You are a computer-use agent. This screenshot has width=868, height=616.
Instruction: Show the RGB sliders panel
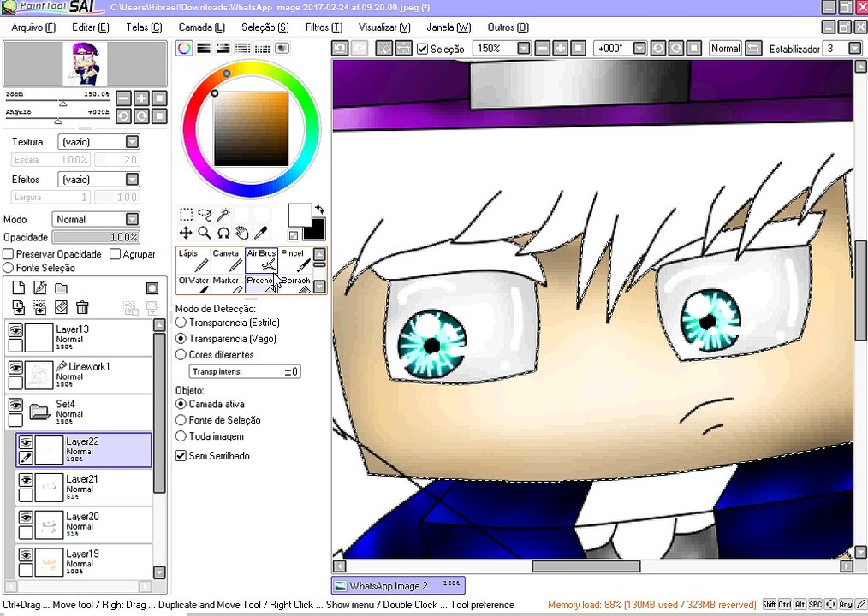point(204,48)
